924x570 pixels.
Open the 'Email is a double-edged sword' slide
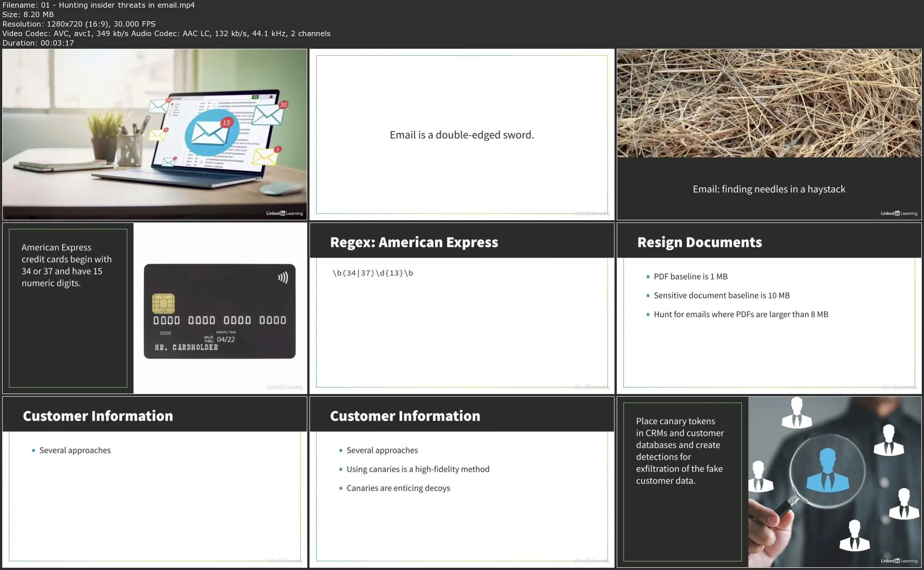tap(462, 135)
